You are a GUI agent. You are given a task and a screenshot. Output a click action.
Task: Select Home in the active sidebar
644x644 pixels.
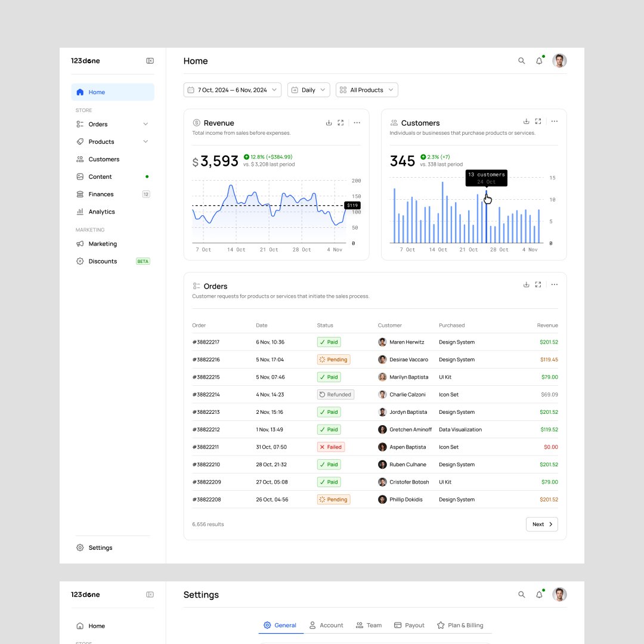[113, 92]
